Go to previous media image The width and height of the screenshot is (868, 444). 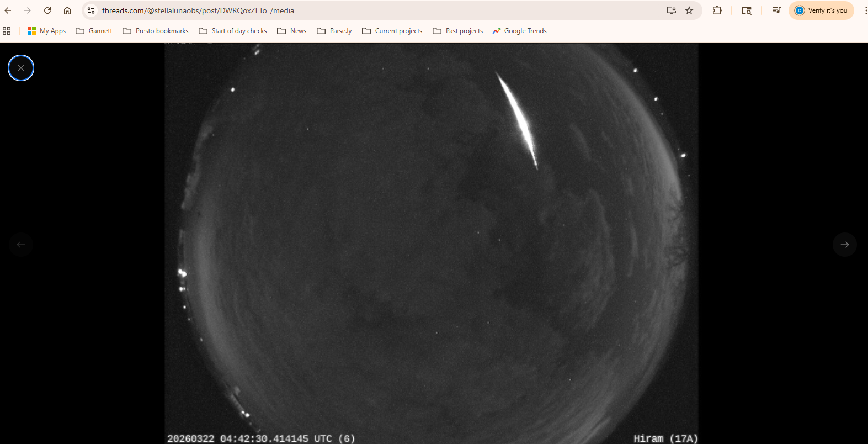pos(21,245)
